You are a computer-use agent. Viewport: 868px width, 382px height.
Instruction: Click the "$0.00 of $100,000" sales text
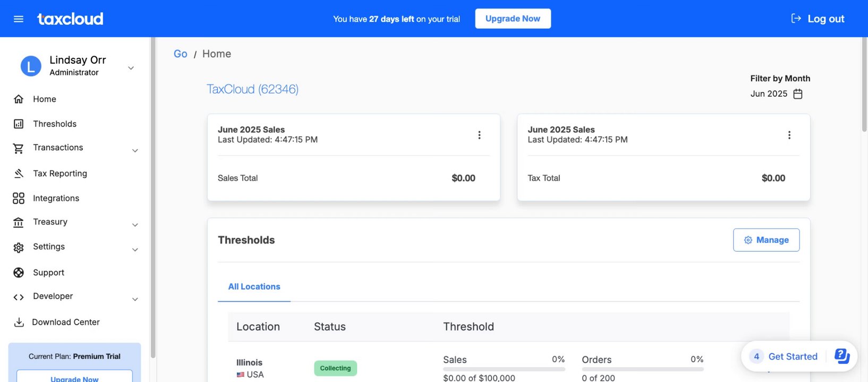point(479,378)
